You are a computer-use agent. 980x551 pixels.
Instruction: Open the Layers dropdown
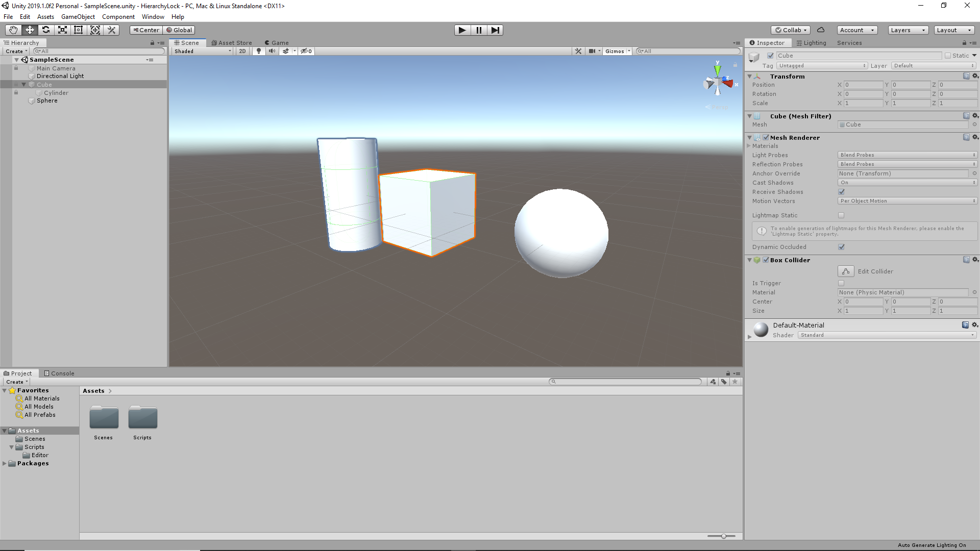point(908,30)
